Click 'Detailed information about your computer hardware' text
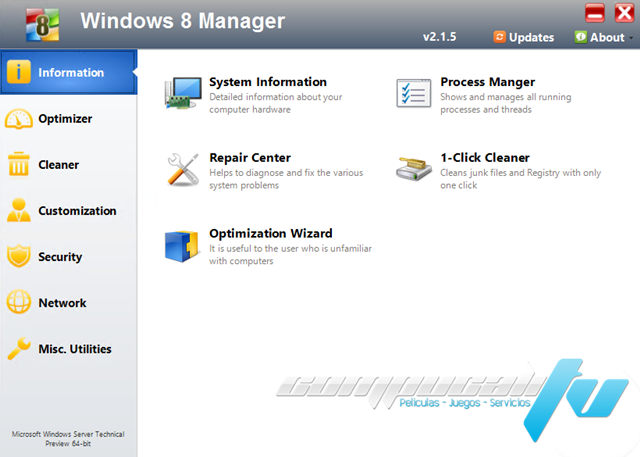The height and width of the screenshot is (457, 640). pos(276,103)
